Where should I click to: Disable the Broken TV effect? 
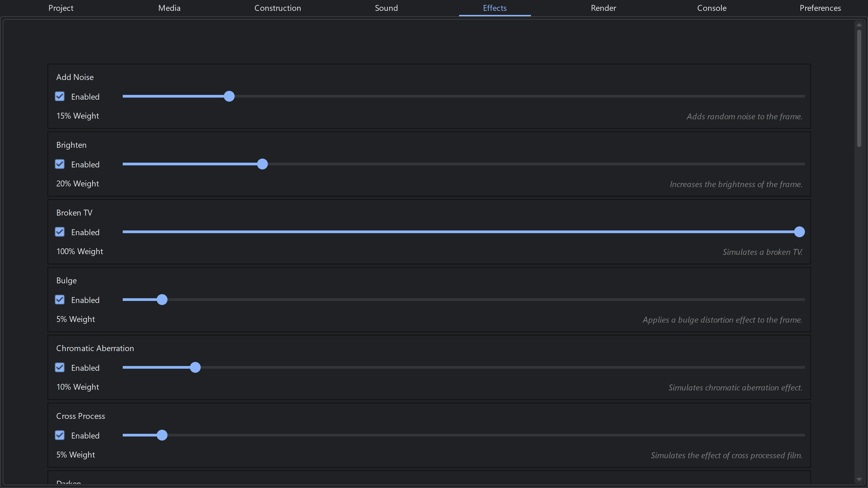tap(60, 232)
